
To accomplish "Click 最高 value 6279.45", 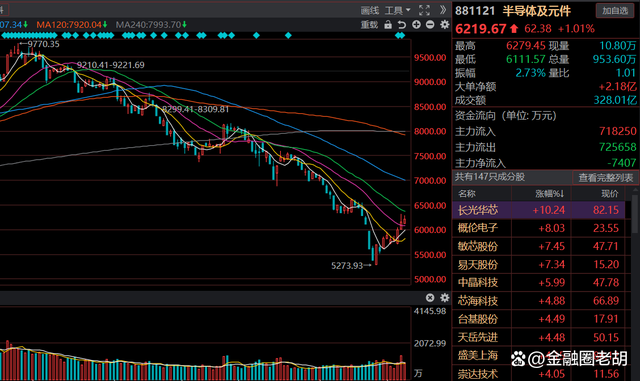I will (526, 46).
